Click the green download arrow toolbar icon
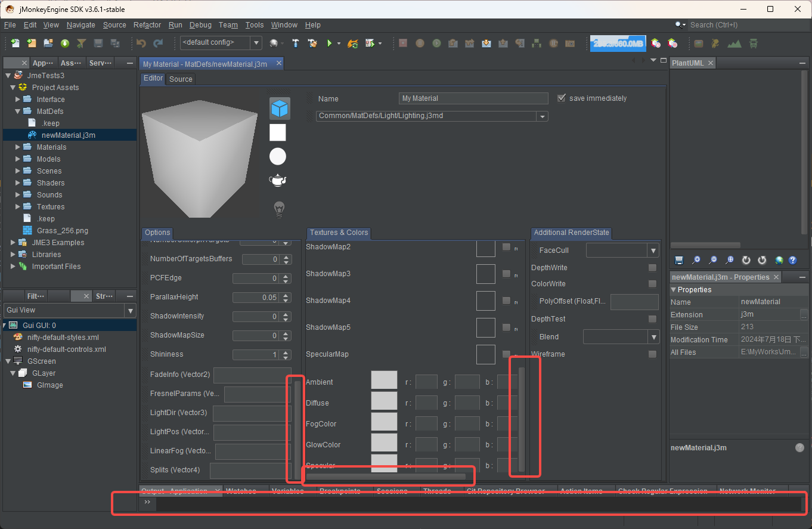Screen dimensions: 812x529 pyautogui.click(x=65, y=43)
